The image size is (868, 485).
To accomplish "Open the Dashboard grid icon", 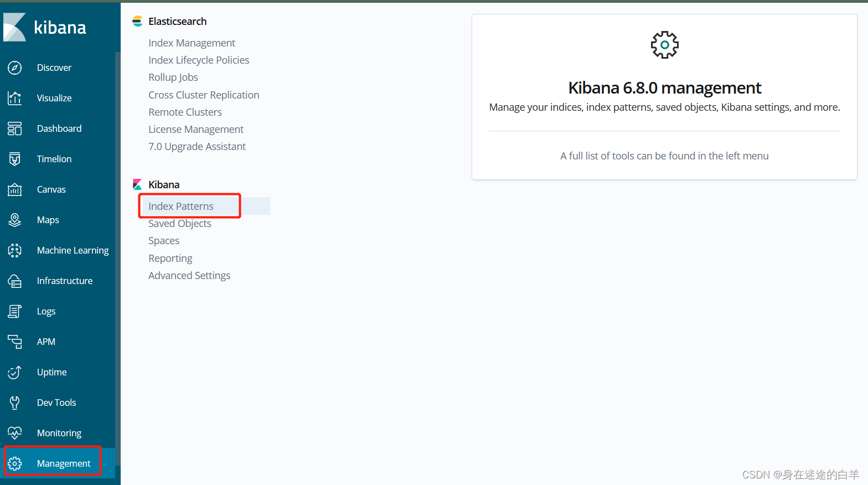I will coord(15,128).
